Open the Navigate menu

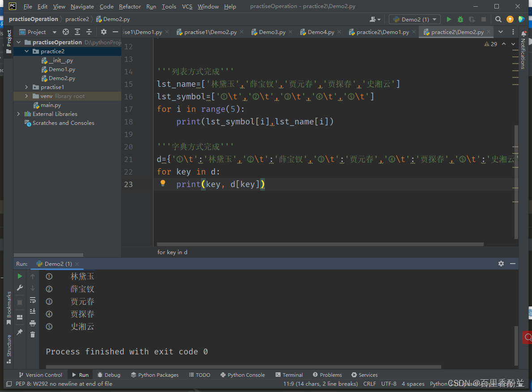[82, 6]
